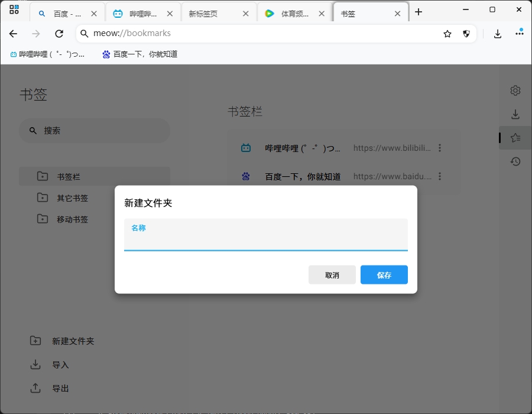Viewport: 532px width, 414px height.
Task: Click 导出 to export bookmarks
Action: [x=50, y=388]
